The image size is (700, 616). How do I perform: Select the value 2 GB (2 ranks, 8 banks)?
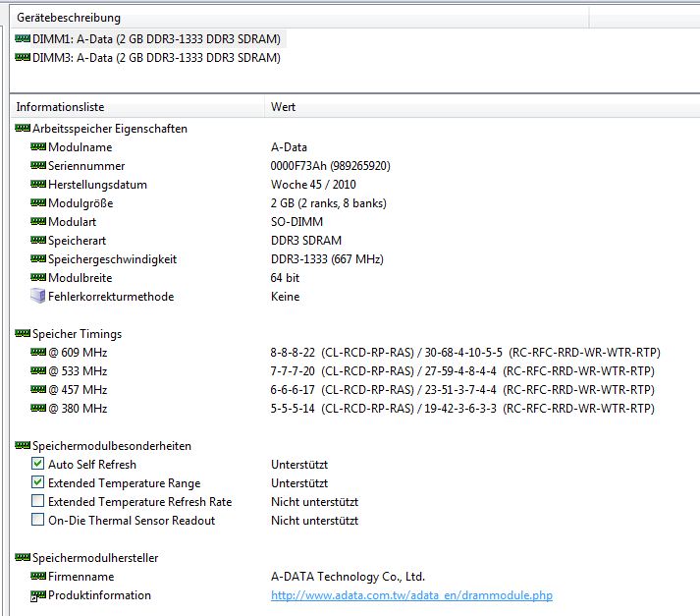[x=329, y=203]
